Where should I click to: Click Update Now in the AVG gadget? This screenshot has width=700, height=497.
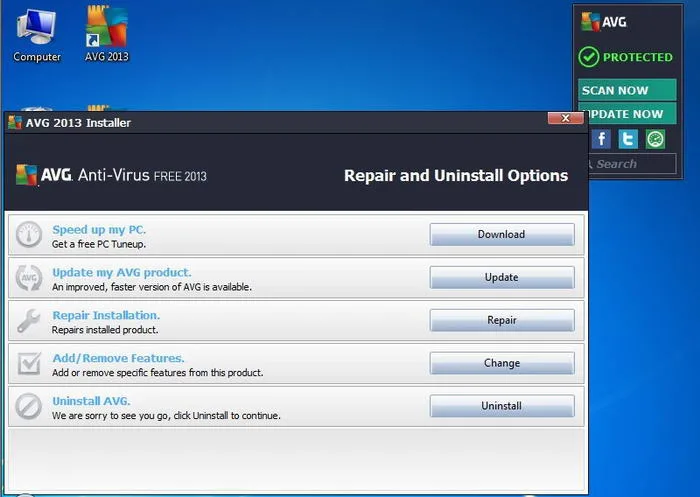[629, 113]
